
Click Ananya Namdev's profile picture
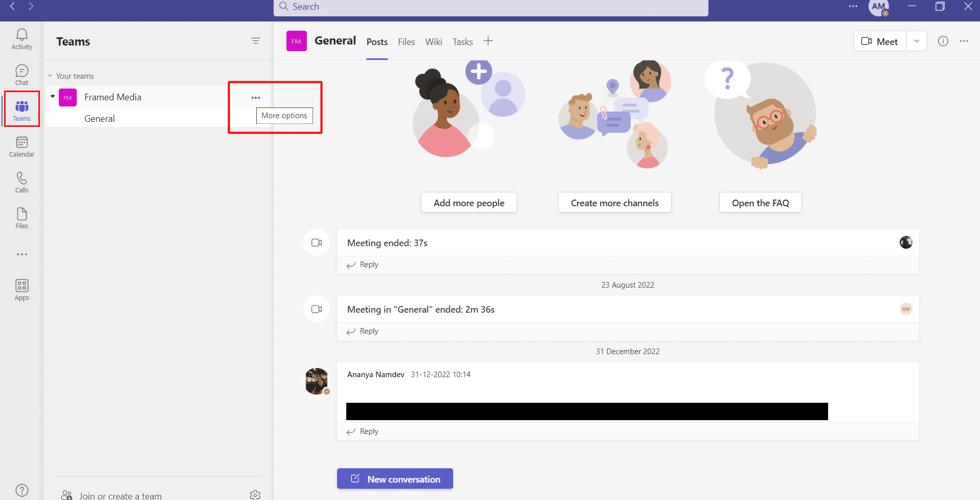tap(317, 381)
